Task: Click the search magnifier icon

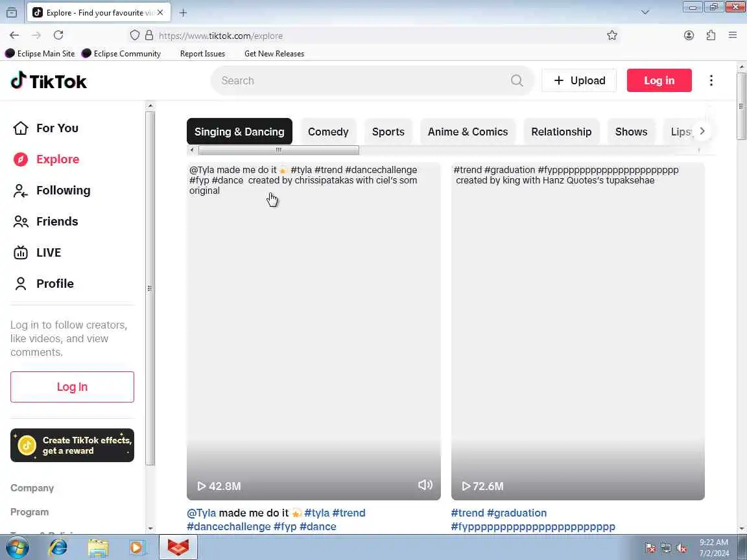Action: (517, 80)
